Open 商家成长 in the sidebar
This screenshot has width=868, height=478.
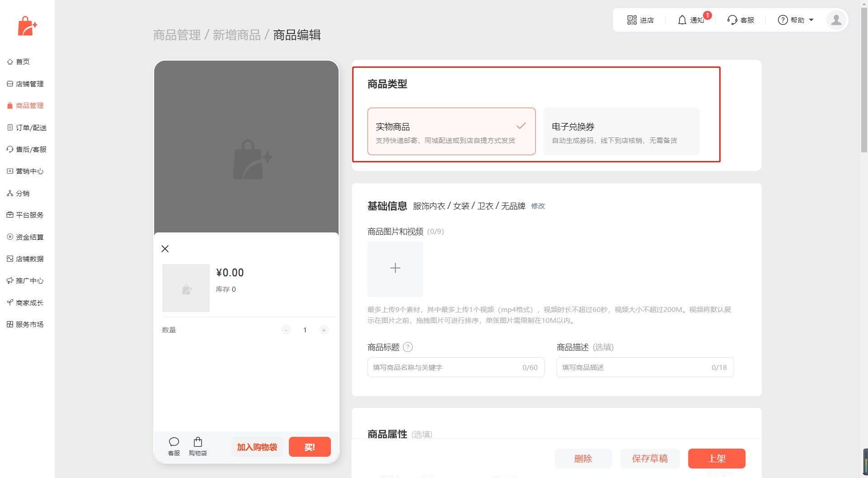(25, 303)
